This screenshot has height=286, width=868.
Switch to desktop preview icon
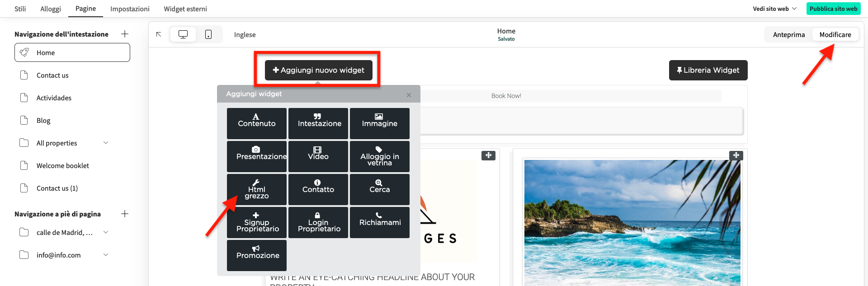point(183,34)
